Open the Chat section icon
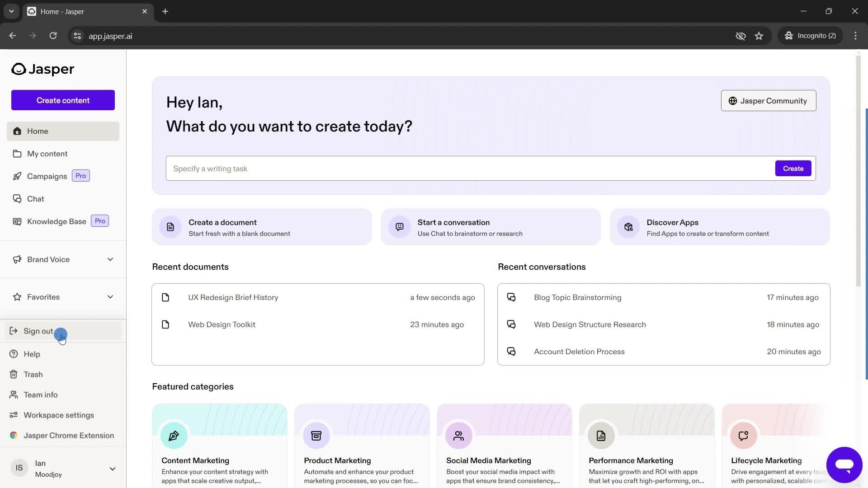 click(16, 198)
